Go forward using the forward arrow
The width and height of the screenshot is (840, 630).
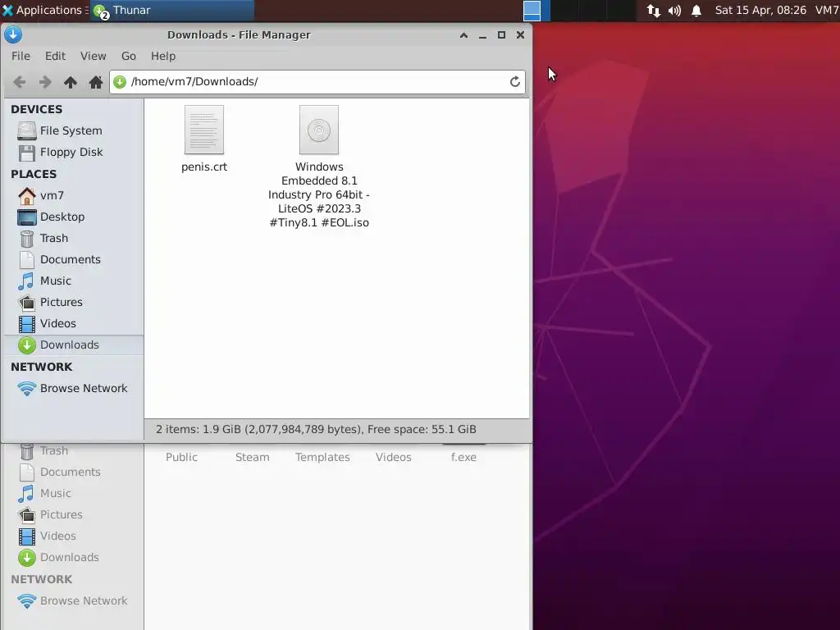(45, 82)
